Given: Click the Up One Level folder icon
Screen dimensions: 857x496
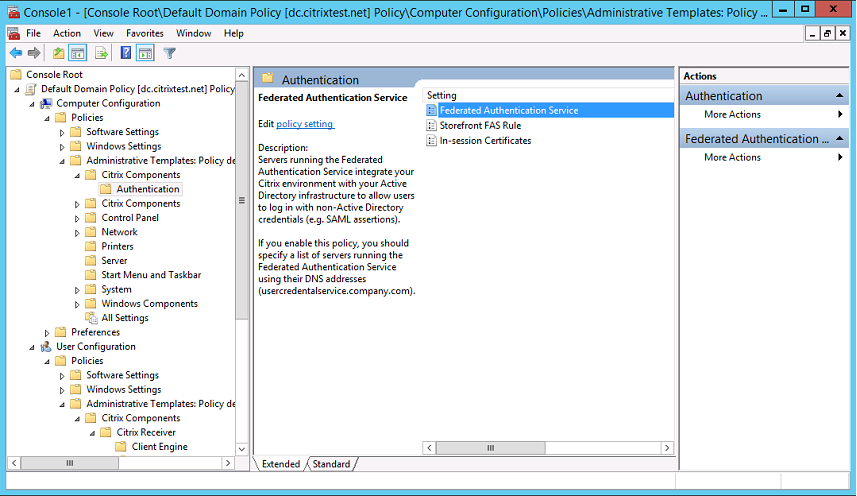Looking at the screenshot, I should tap(58, 53).
